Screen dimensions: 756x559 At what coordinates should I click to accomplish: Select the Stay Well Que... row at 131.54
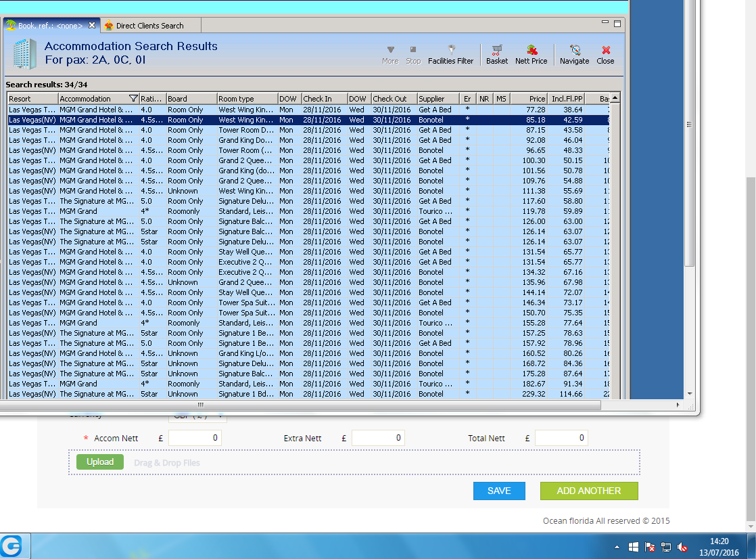[308, 252]
